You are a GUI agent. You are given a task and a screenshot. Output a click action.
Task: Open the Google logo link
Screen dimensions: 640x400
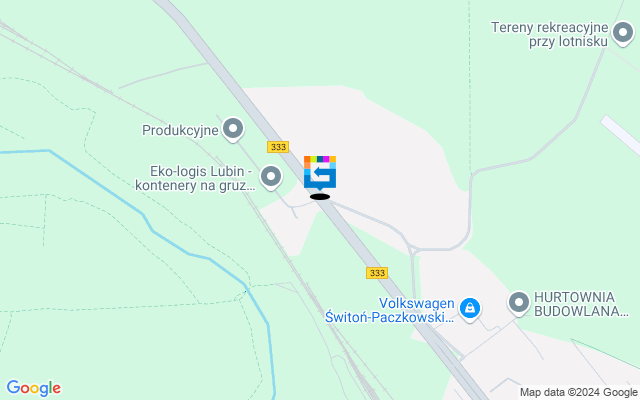[34, 388]
